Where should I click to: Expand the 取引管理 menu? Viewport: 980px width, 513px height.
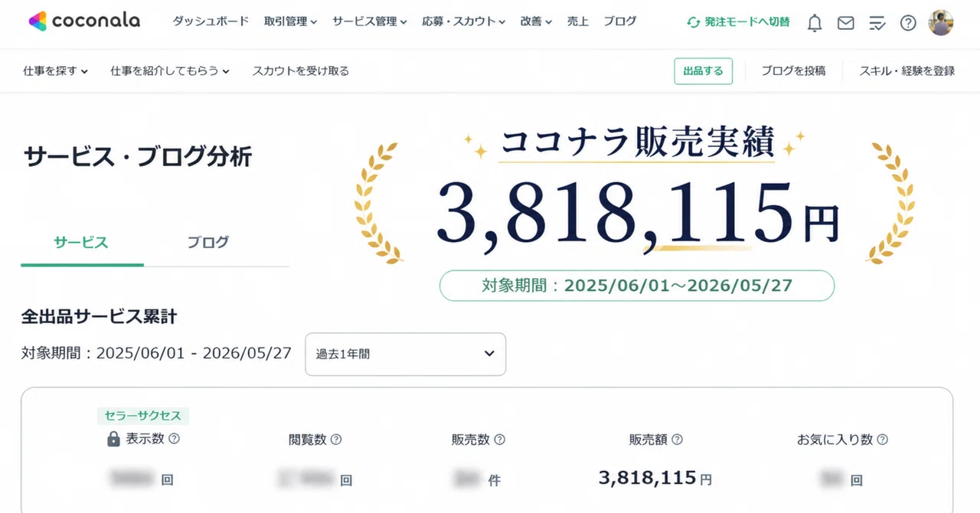[x=290, y=21]
